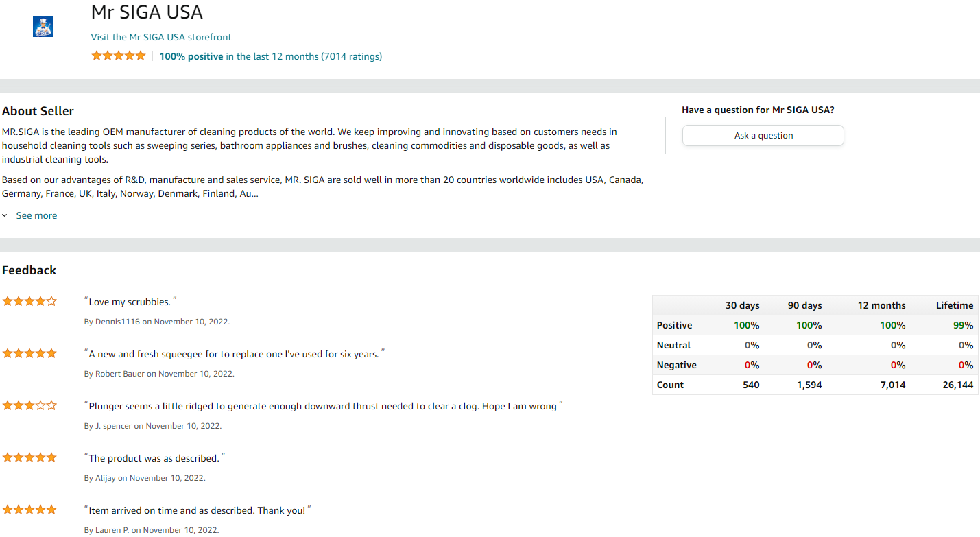Click the Positive row label in table
The image size is (980, 537).
pos(674,325)
